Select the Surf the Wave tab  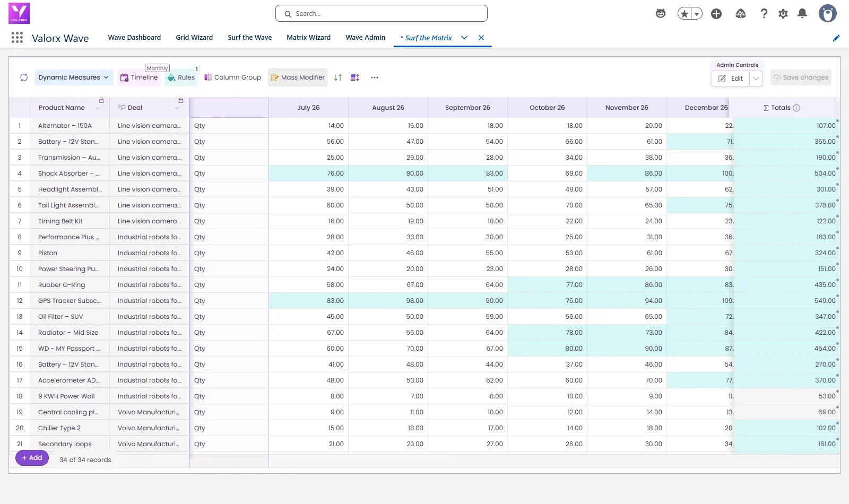pyautogui.click(x=249, y=38)
